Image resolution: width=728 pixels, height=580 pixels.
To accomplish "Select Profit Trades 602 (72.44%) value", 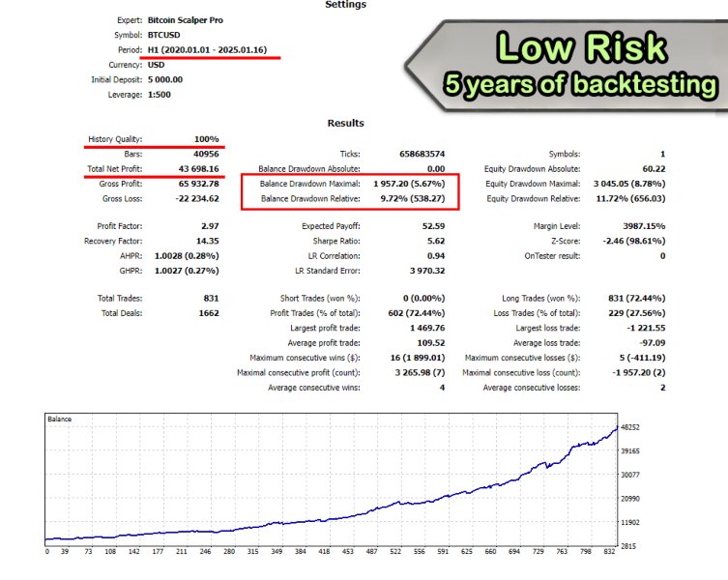I will 417,313.
